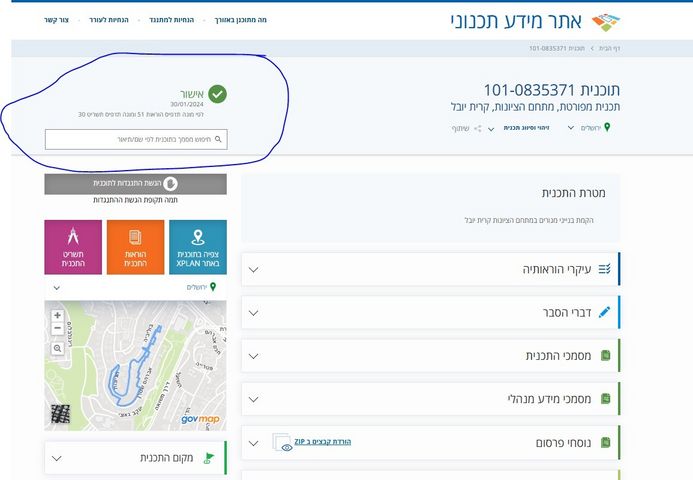Click the הגשת התנגדות לתוכנית button
Viewport: 693px width, 480px height.
click(135, 183)
